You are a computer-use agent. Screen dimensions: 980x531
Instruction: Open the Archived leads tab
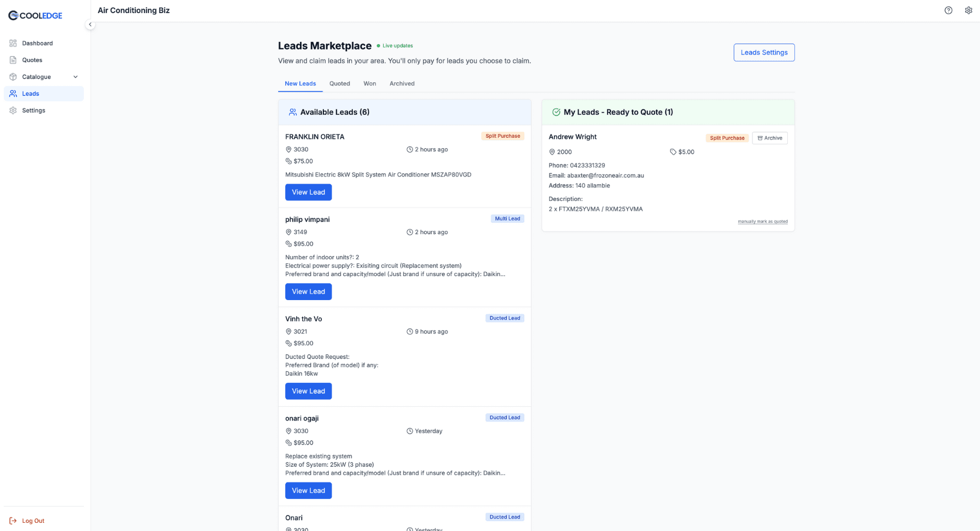[402, 83]
